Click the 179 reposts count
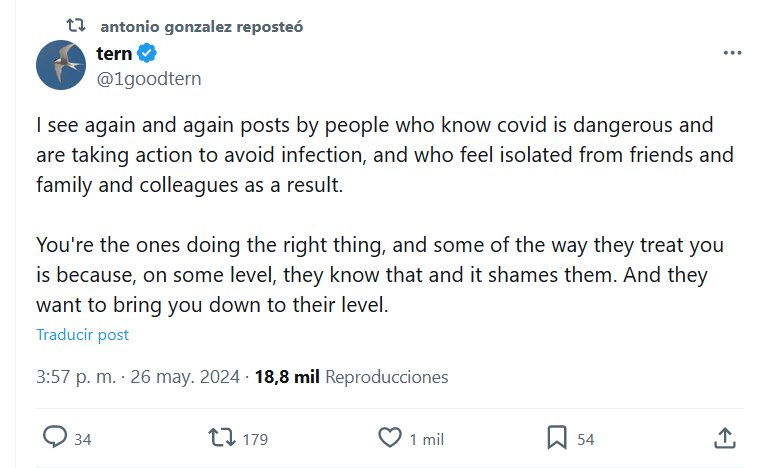The image size is (758, 468). pyautogui.click(x=256, y=439)
